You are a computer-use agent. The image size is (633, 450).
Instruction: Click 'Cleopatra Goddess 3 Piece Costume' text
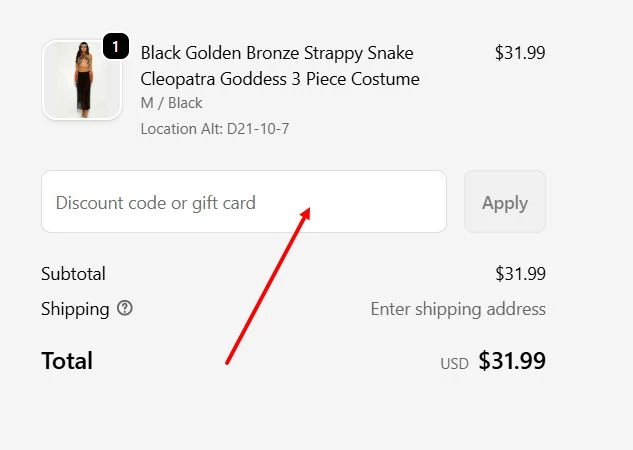[280, 79]
